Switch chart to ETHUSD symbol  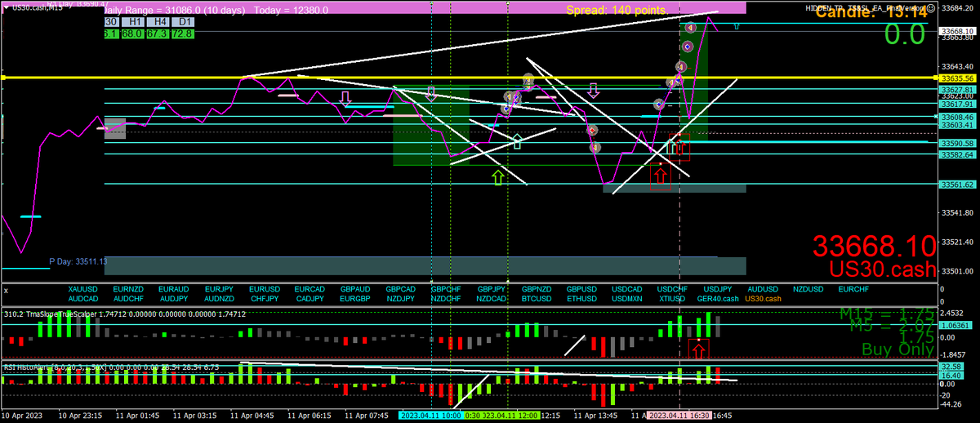tap(582, 299)
